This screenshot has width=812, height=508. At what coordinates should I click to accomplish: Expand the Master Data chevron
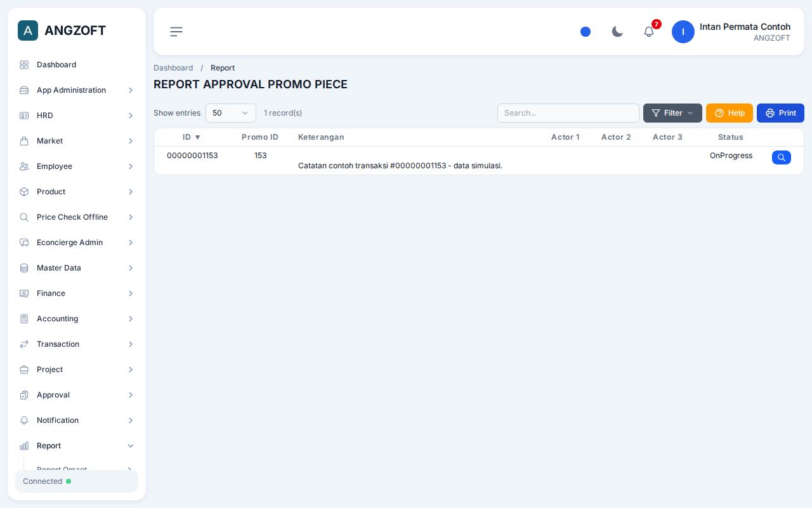point(131,268)
